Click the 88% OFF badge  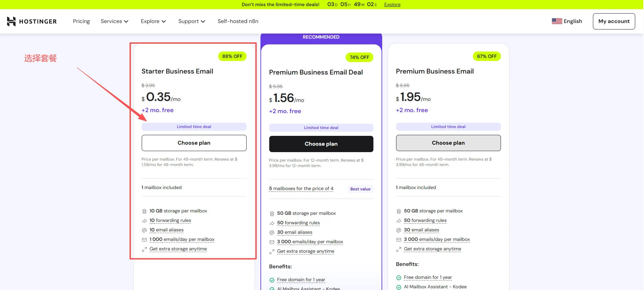(232, 56)
